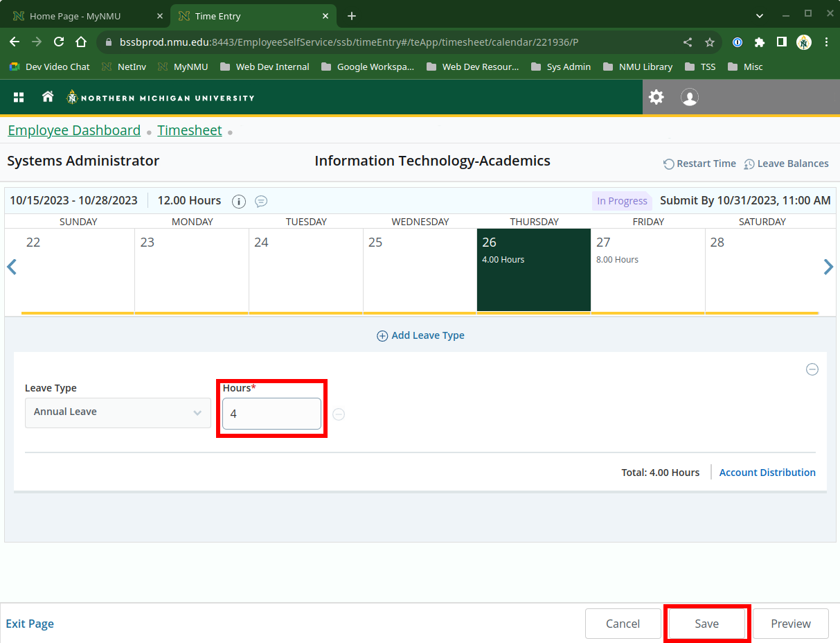Click the home icon in green header
This screenshot has height=643, width=840.
(x=48, y=97)
